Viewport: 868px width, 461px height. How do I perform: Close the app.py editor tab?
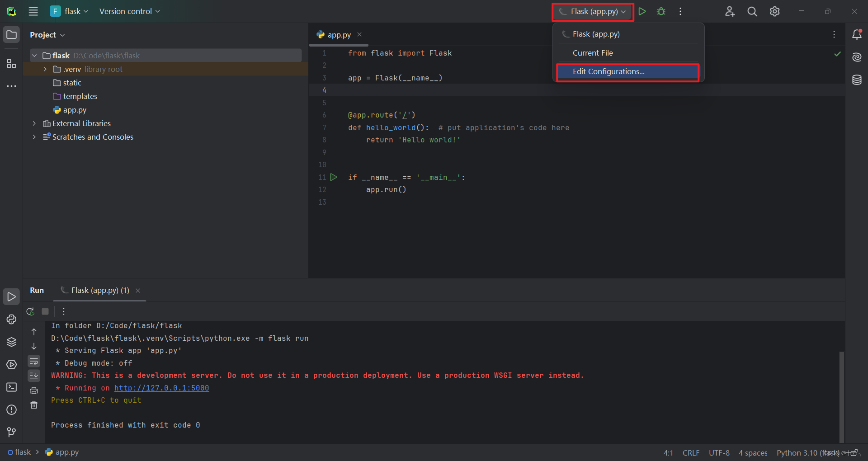pos(359,34)
